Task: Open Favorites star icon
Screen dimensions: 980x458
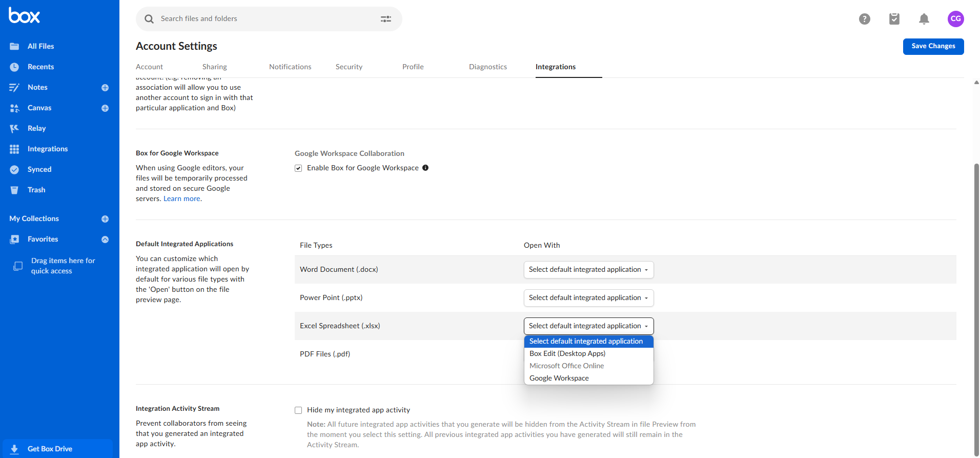Action: pyautogui.click(x=14, y=239)
